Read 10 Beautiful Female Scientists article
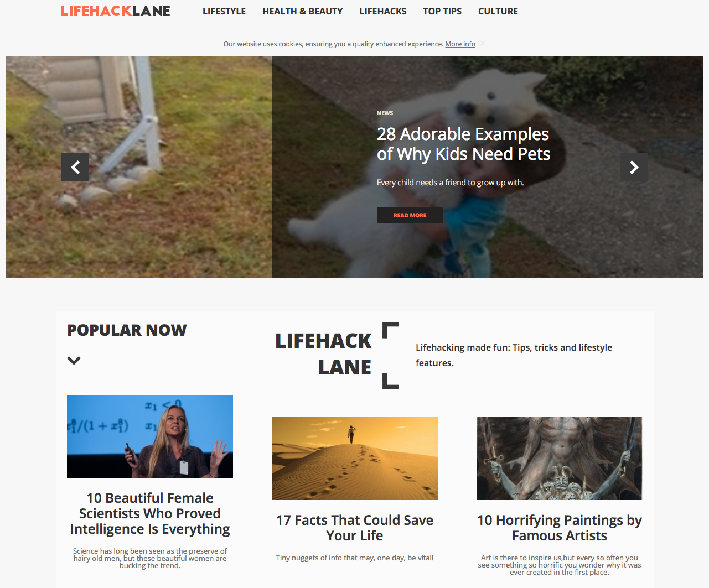The image size is (709, 588). click(x=150, y=513)
